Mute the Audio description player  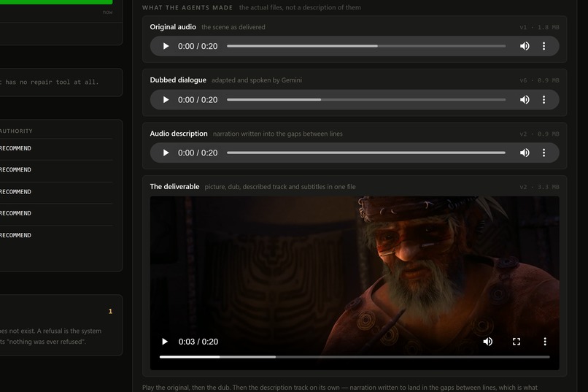click(525, 153)
